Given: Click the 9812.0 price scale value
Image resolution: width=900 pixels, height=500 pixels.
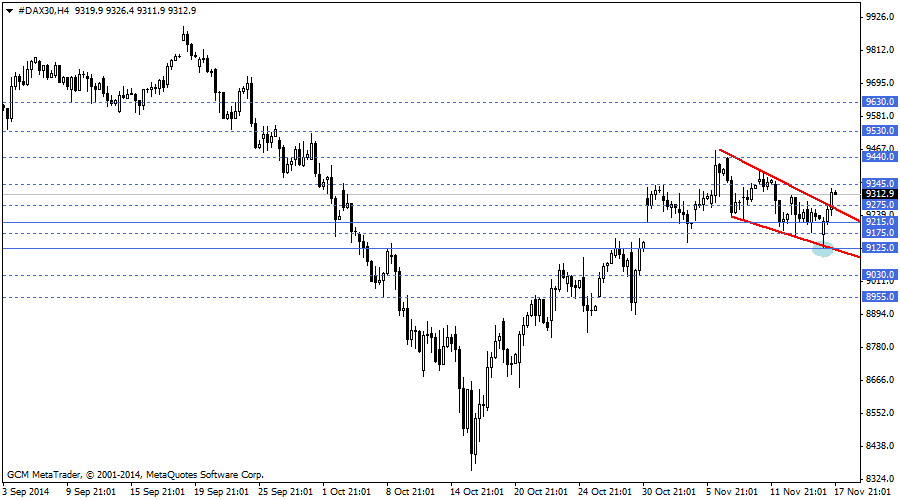Looking at the screenshot, I should point(880,50).
